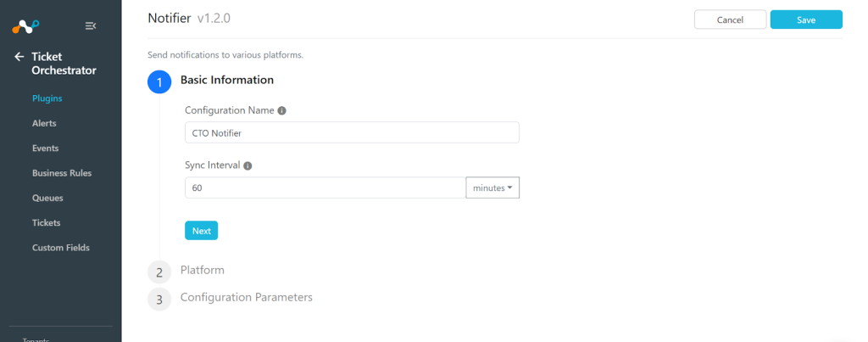
Task: Expand the Platform step
Action: click(x=203, y=271)
